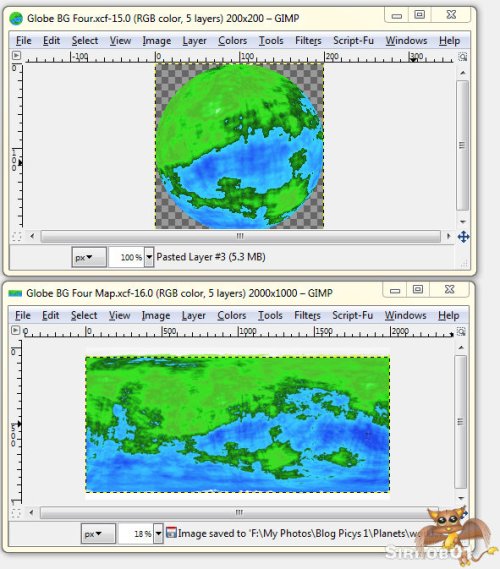The width and height of the screenshot is (500, 569).
Task: Open Layer menu in Globe BG Four Map window
Action: (194, 315)
